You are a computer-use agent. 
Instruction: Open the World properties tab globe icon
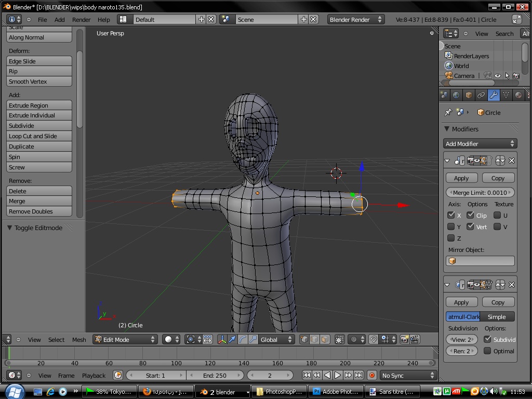pos(456,96)
